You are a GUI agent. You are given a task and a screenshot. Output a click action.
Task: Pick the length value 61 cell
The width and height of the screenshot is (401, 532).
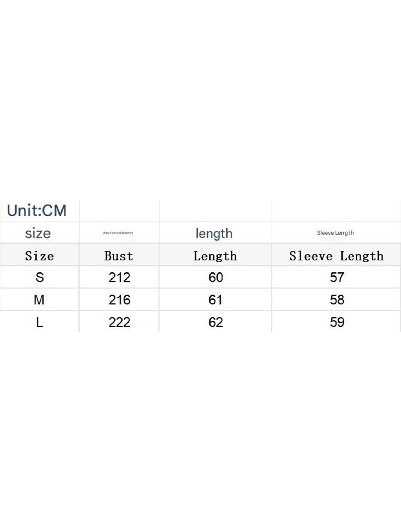pyautogui.click(x=215, y=300)
